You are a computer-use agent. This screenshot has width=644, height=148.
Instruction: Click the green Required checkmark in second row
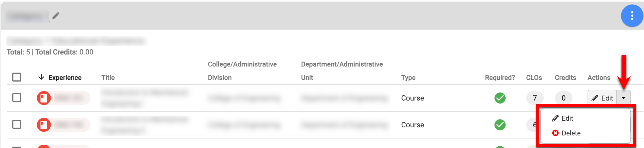(500, 125)
